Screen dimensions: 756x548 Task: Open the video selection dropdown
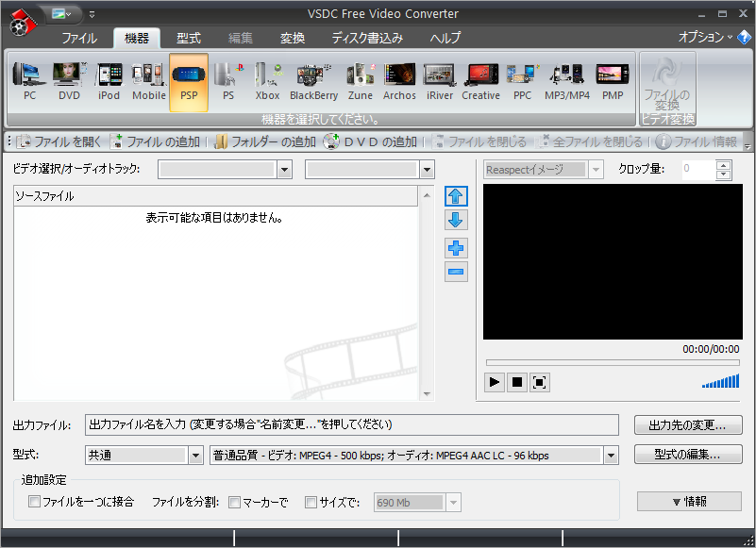284,170
